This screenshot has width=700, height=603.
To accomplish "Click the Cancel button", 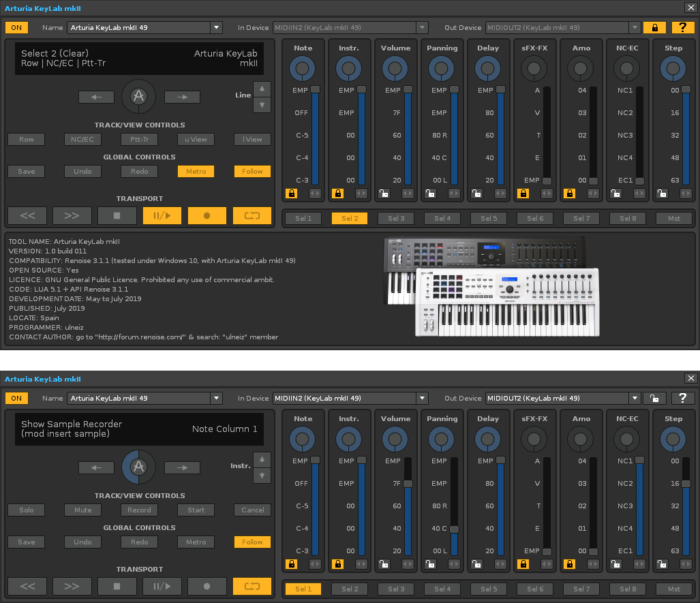I will click(253, 510).
